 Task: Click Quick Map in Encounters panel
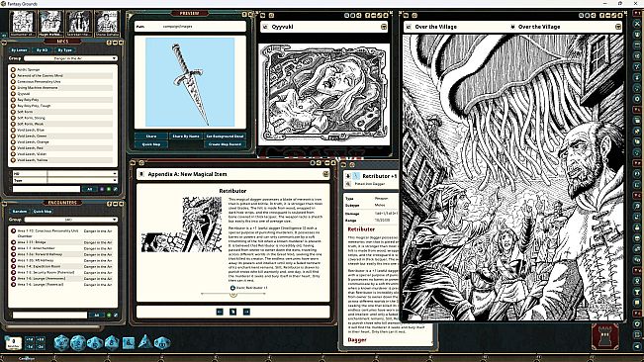43,211
